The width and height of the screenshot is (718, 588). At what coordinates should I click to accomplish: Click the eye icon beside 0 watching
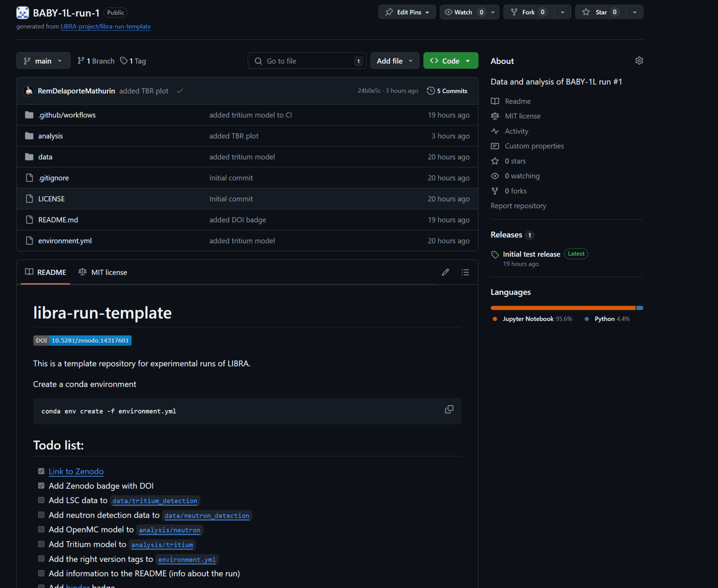[x=495, y=176]
